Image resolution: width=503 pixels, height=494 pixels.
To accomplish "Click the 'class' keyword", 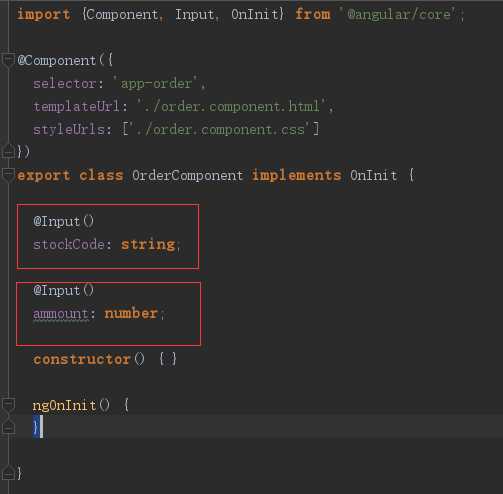I will click(x=101, y=175).
